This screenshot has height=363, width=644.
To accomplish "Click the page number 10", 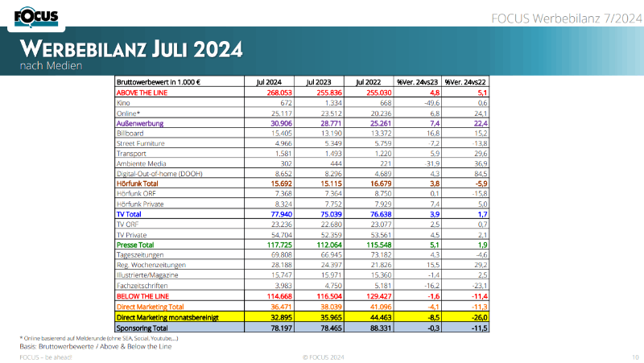I will point(635,357).
